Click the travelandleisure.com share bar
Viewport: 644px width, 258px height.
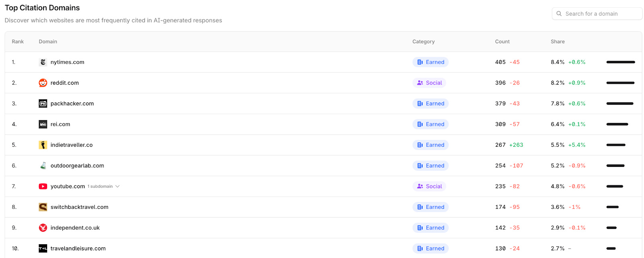coord(611,248)
